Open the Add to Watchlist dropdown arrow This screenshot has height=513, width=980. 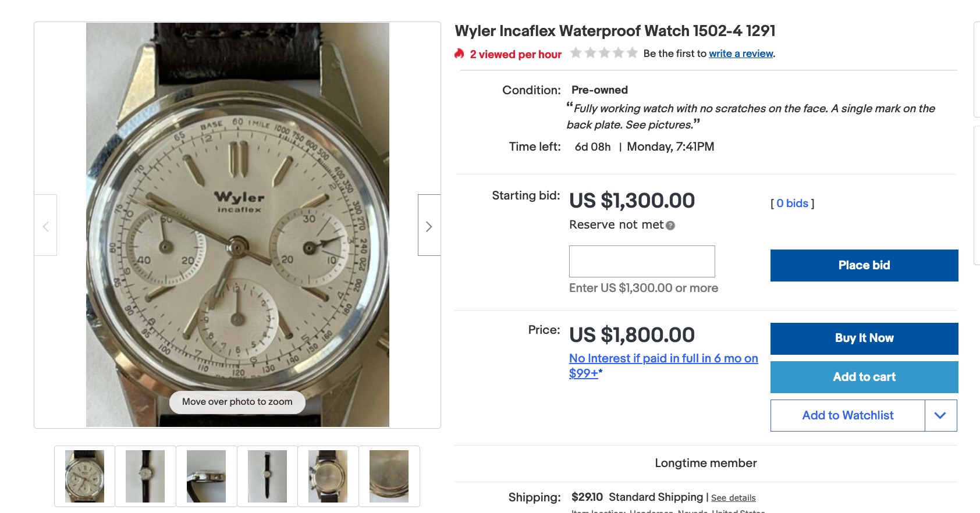point(940,415)
